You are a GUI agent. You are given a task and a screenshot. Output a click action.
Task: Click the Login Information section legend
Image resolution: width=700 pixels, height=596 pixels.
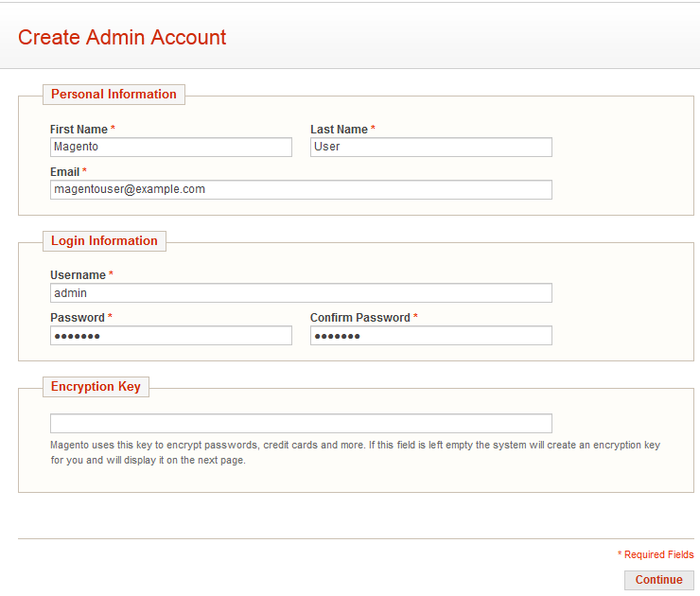pos(104,241)
